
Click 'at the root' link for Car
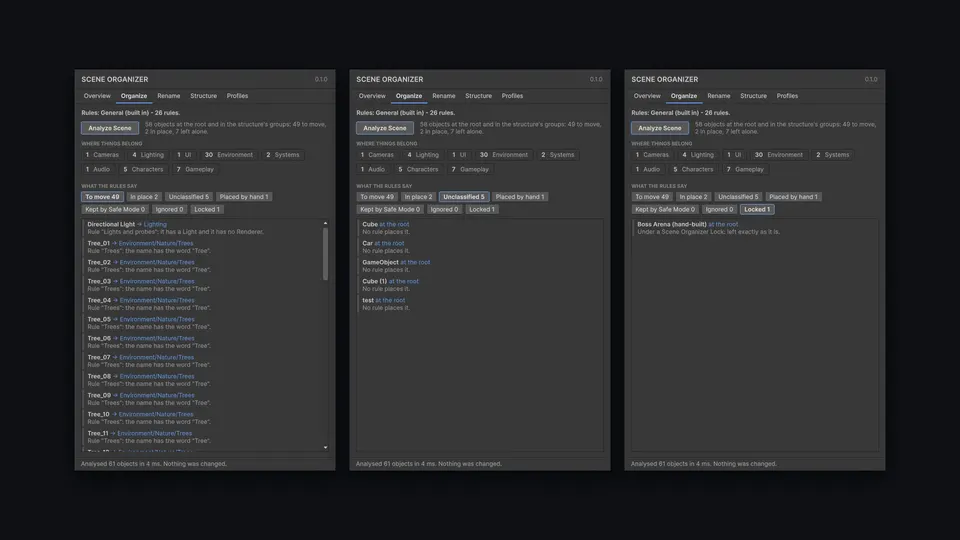[389, 243]
